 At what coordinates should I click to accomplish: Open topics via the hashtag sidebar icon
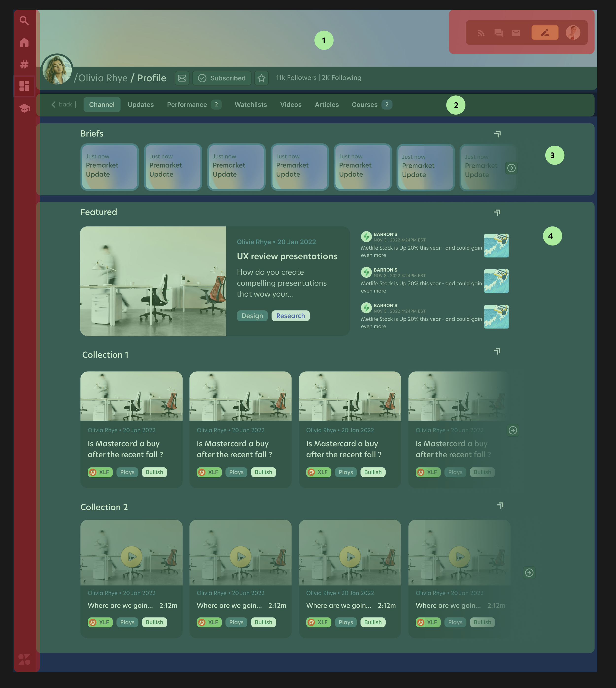click(24, 64)
